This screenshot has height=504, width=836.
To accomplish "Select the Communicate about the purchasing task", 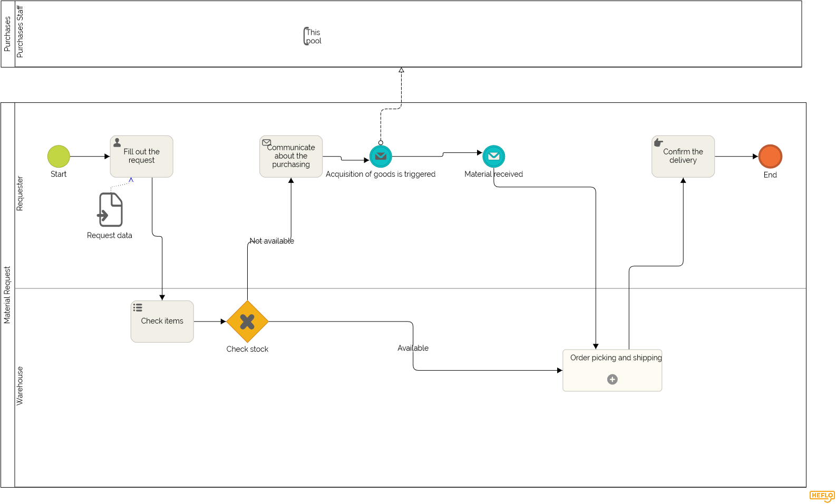I will [x=291, y=157].
